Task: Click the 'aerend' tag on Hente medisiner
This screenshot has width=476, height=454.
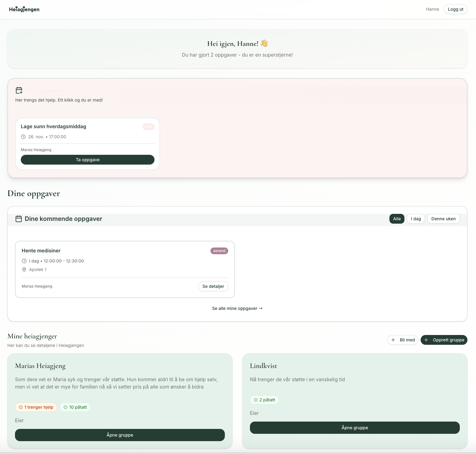Action: (219, 251)
